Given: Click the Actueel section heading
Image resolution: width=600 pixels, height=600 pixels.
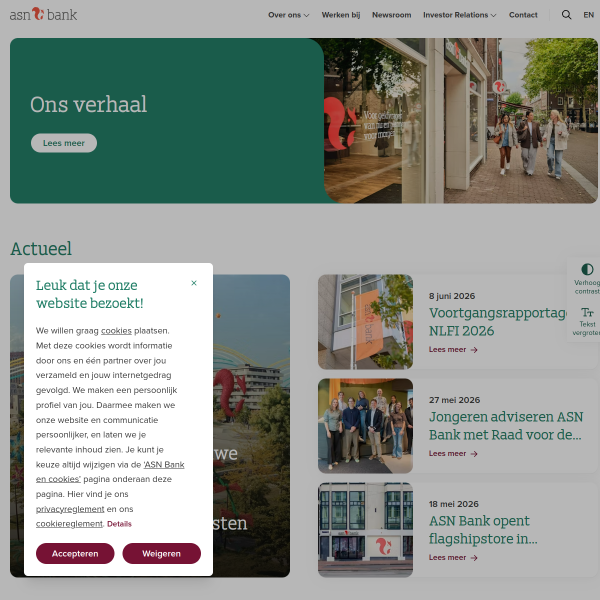Looking at the screenshot, I should 41,249.
